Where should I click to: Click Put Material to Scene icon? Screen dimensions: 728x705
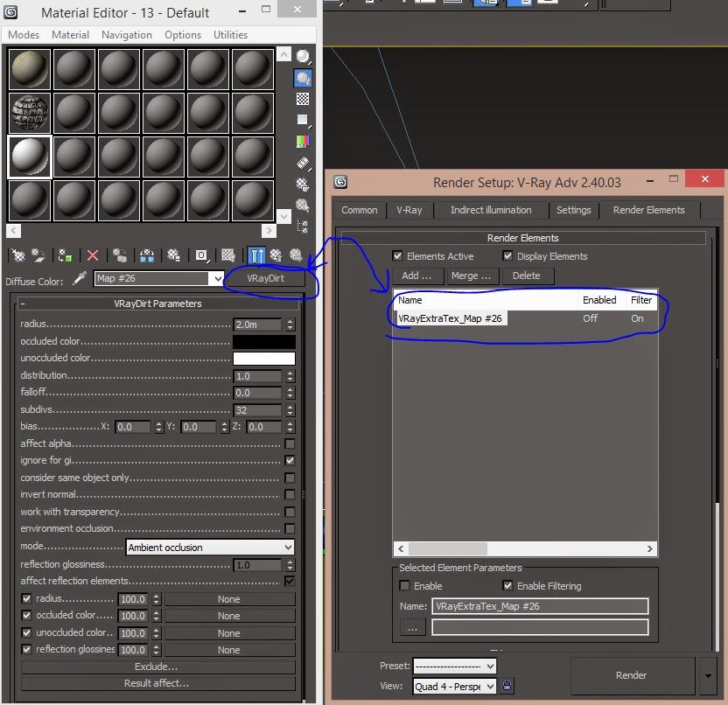pos(38,255)
